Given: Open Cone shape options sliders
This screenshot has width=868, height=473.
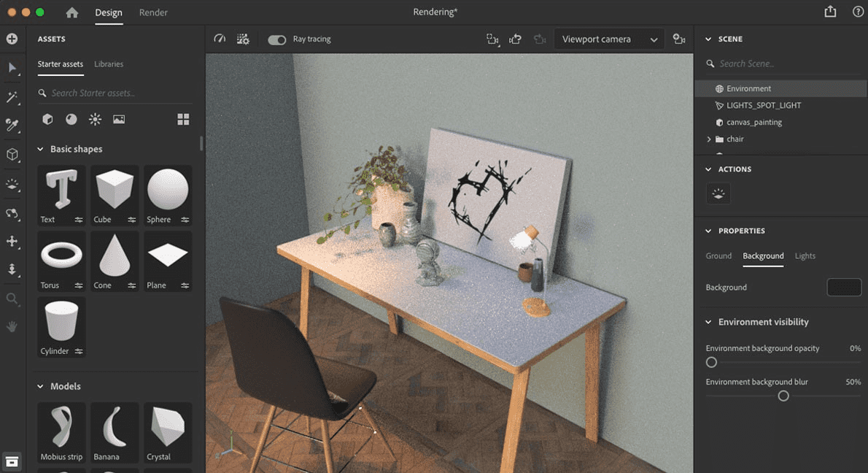Looking at the screenshot, I should (132, 286).
